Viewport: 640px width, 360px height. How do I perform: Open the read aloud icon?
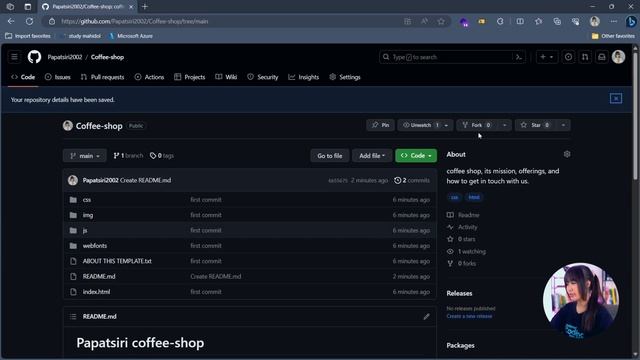pos(424,21)
